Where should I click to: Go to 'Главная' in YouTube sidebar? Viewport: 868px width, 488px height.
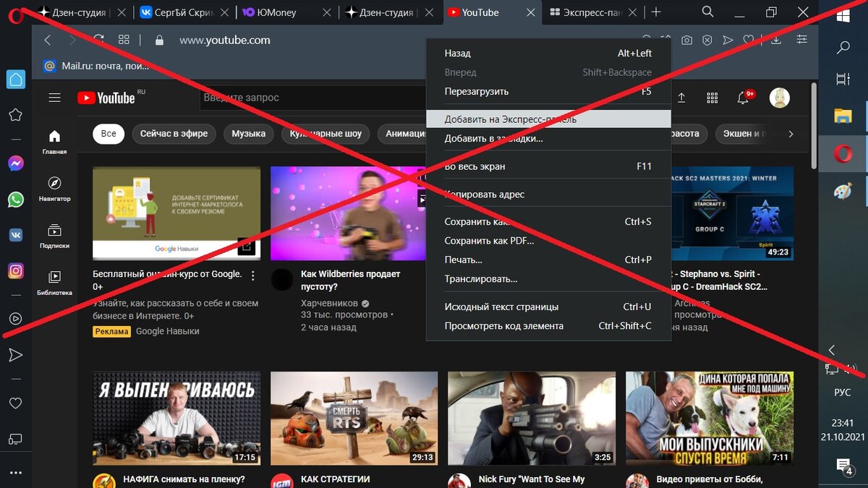(x=54, y=142)
